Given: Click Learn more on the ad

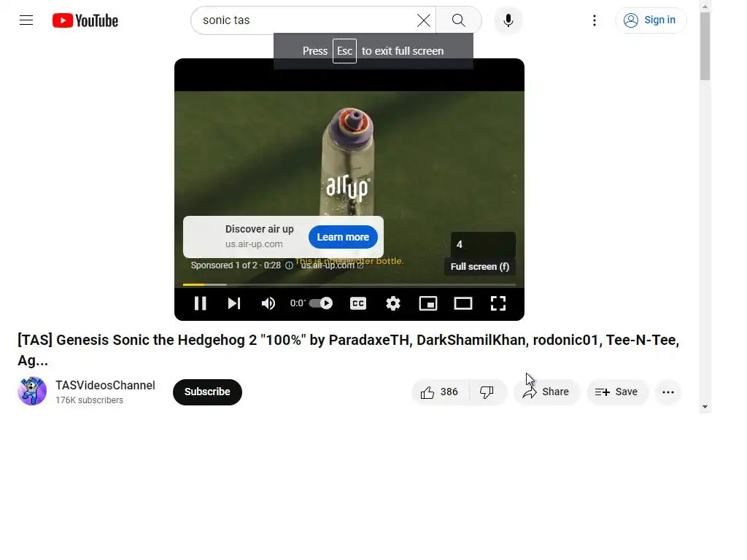Looking at the screenshot, I should [343, 237].
